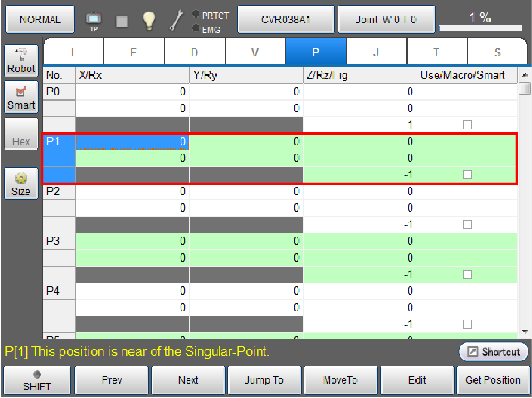This screenshot has height=398, width=532.
Task: Toggle the P1 Use checkbox
Action: (467, 175)
